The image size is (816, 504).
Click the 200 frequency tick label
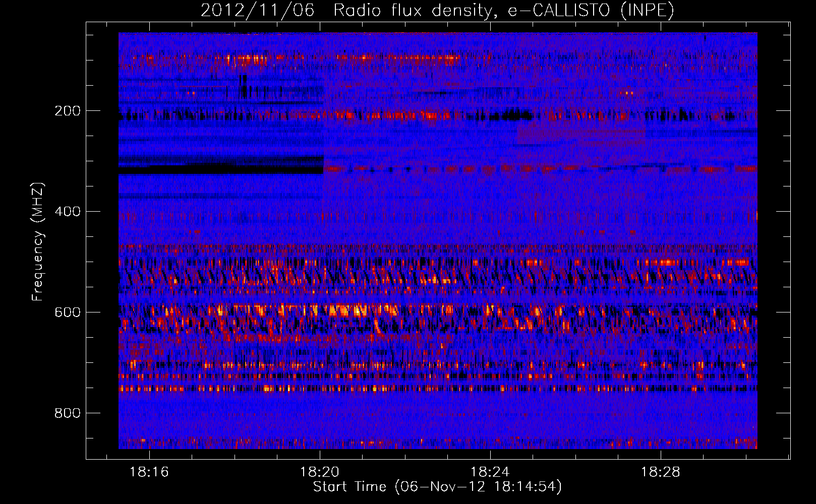68,111
